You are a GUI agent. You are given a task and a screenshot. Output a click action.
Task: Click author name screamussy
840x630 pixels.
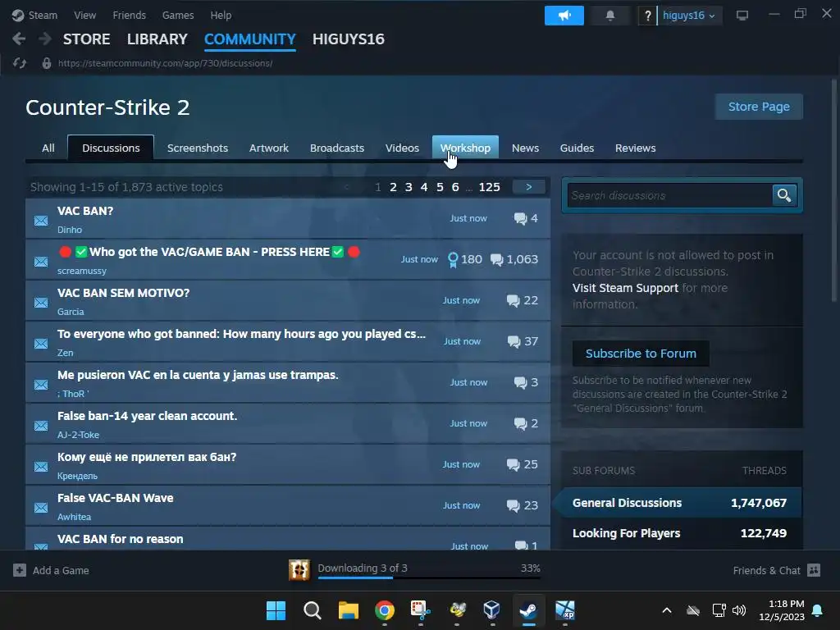(82, 271)
